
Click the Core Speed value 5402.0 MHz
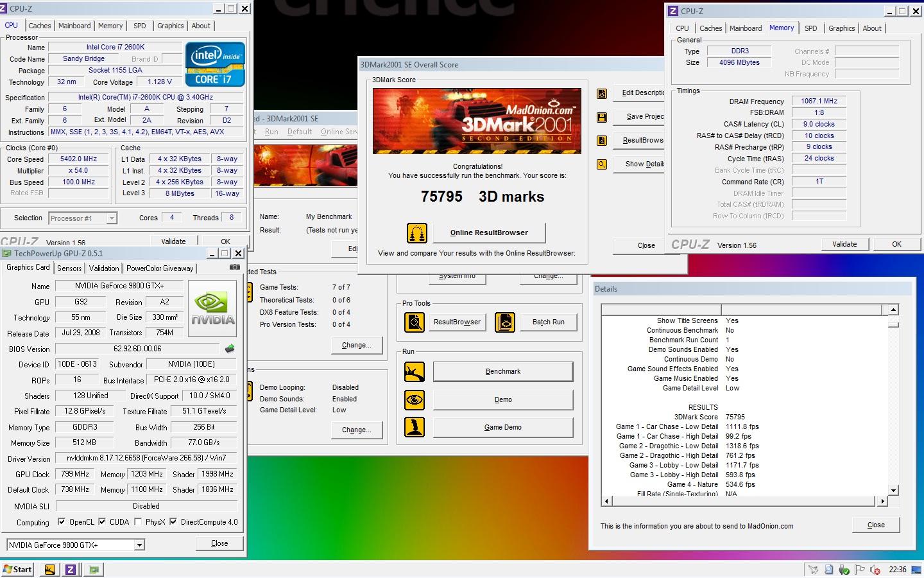pyautogui.click(x=78, y=159)
